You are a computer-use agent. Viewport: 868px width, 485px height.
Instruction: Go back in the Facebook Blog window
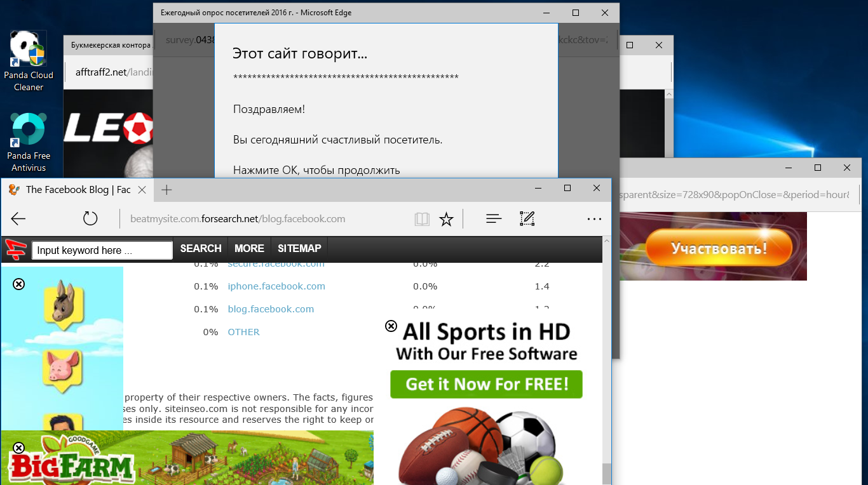click(18, 219)
